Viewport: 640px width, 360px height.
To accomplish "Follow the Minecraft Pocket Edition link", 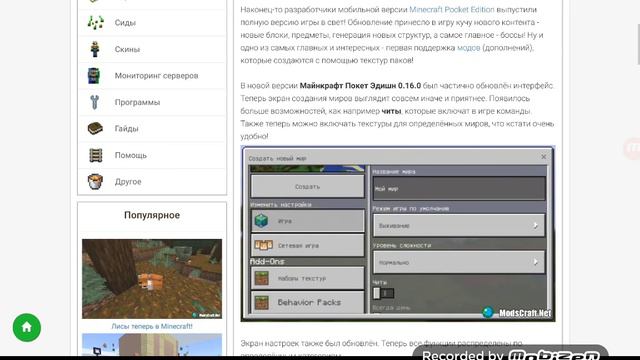I will pyautogui.click(x=451, y=9).
